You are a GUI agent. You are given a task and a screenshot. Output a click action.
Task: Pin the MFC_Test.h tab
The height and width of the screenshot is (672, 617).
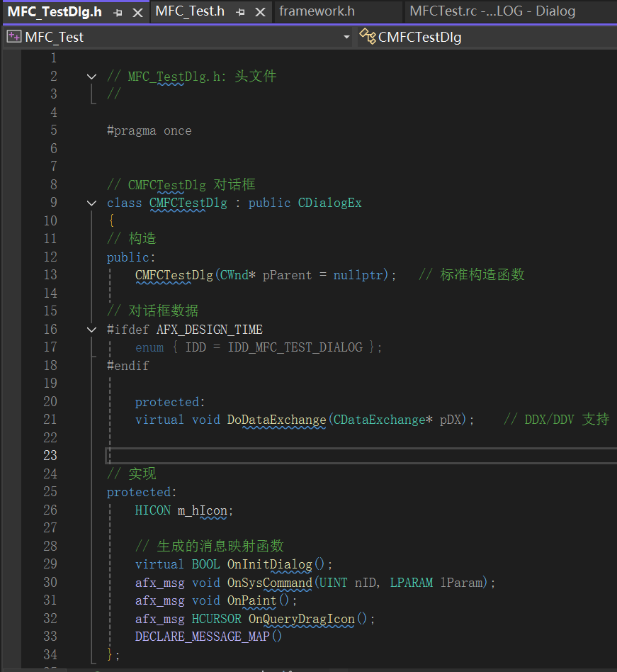coord(241,12)
